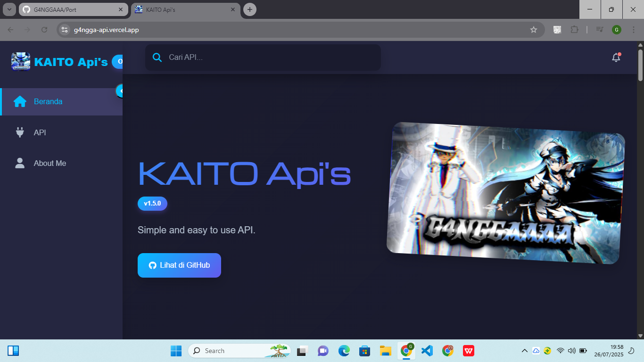Click the KAITO logo in the sidebar
This screenshot has height=362, width=644.
click(x=19, y=61)
